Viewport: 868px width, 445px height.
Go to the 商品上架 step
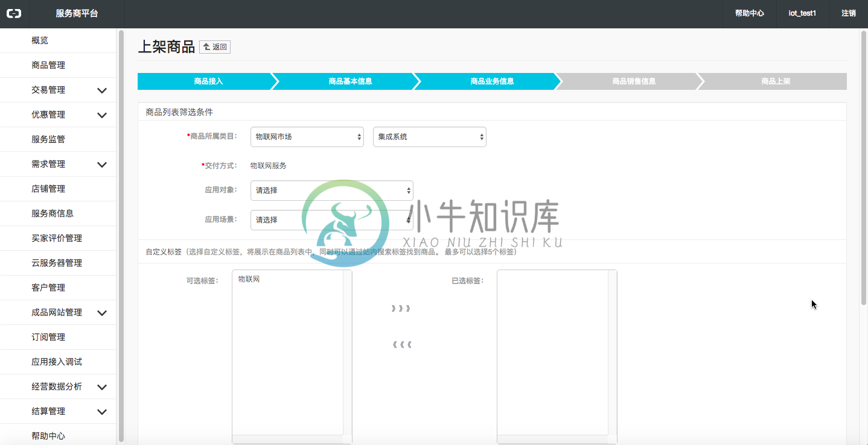pos(776,81)
